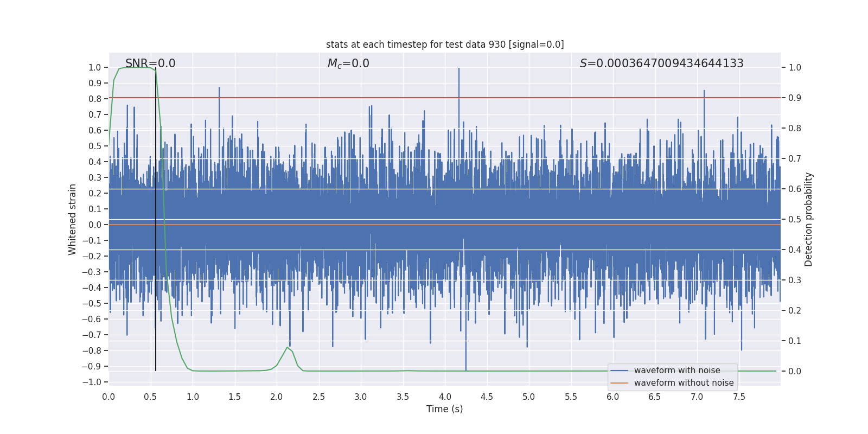Screen dimensions: 868x434
Task: Click the blue line legend swatch
Action: tap(619, 371)
